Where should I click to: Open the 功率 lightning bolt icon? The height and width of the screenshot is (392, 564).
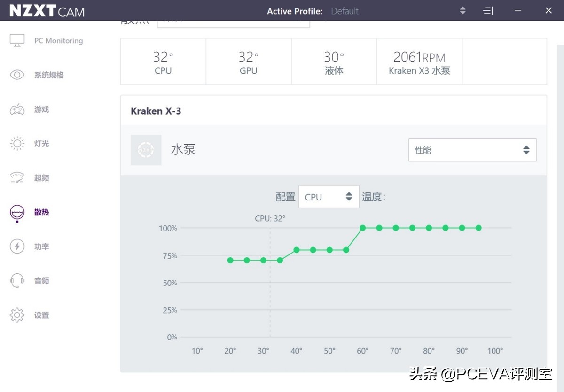tap(17, 246)
